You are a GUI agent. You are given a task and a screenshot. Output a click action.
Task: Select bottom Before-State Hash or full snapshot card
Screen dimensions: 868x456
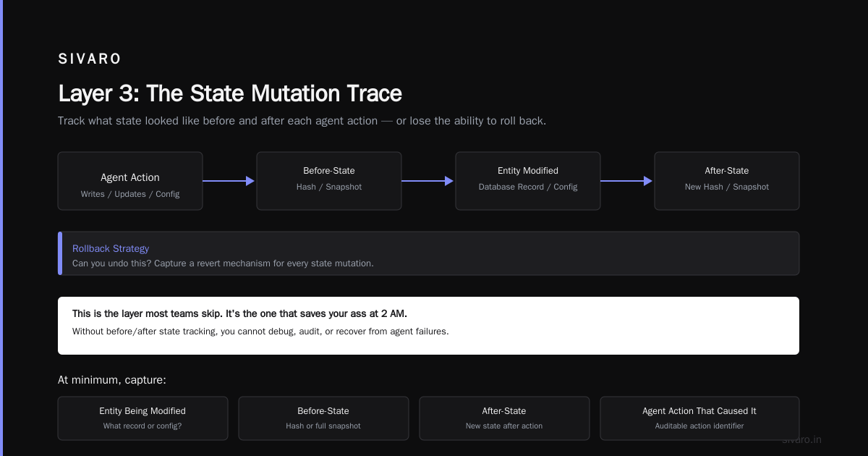tap(323, 418)
